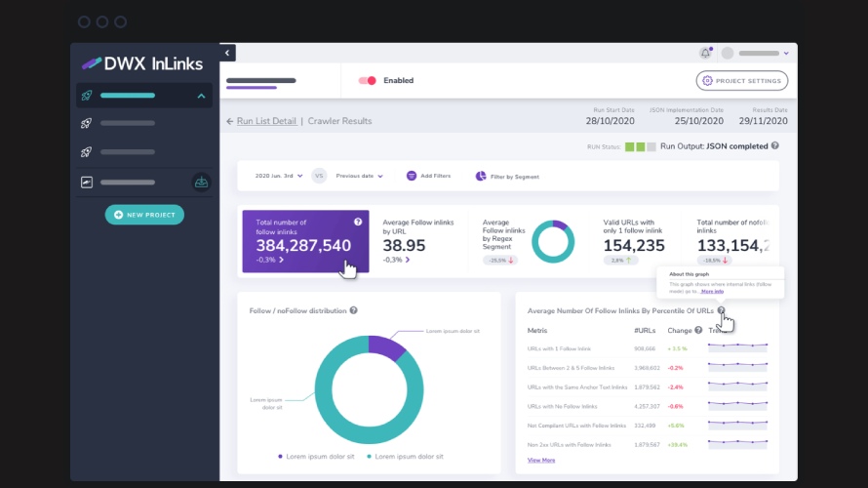Click the teal legend dot entry
The height and width of the screenshot is (488, 868).
click(405, 457)
